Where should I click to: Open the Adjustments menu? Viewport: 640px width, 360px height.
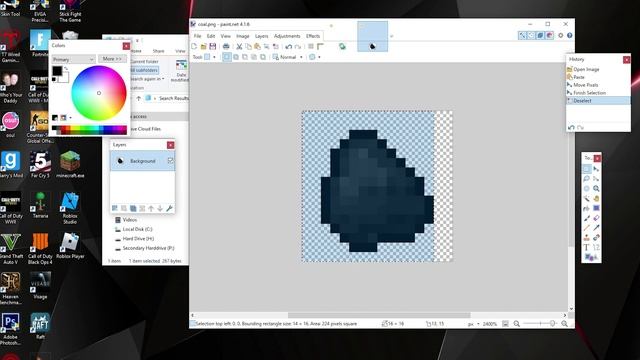[x=287, y=36]
